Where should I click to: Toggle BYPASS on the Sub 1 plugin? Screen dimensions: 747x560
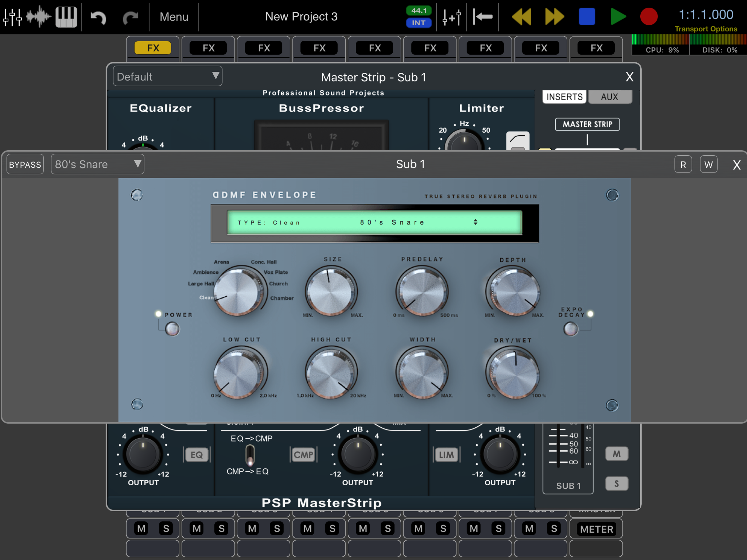coord(25,165)
